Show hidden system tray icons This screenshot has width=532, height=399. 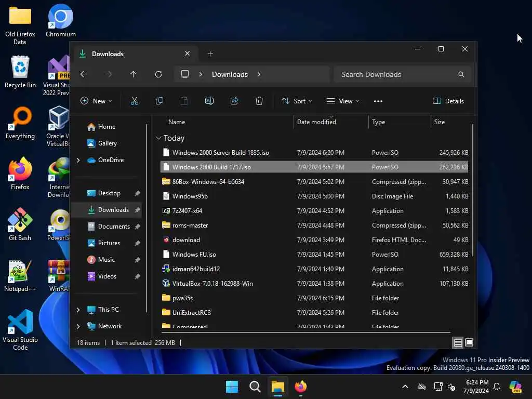405,387
